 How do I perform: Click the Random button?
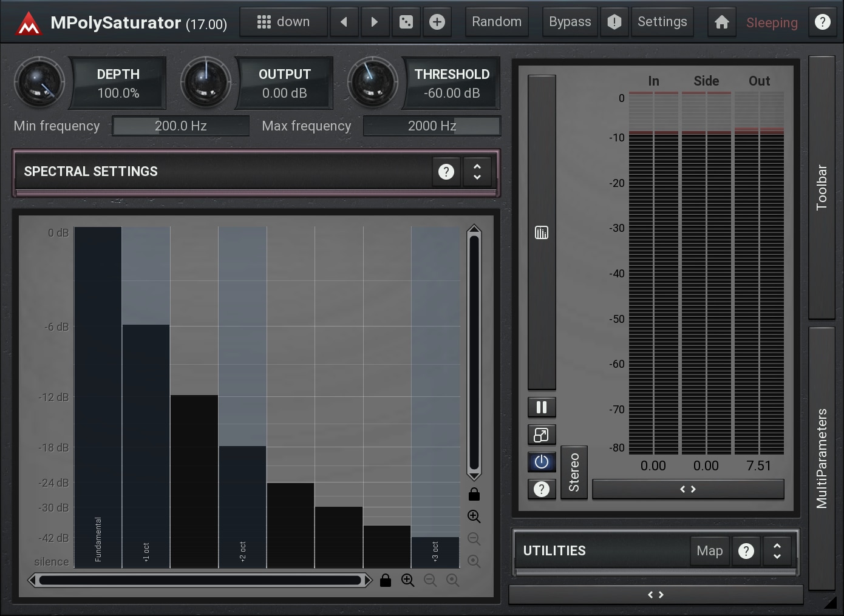[497, 22]
